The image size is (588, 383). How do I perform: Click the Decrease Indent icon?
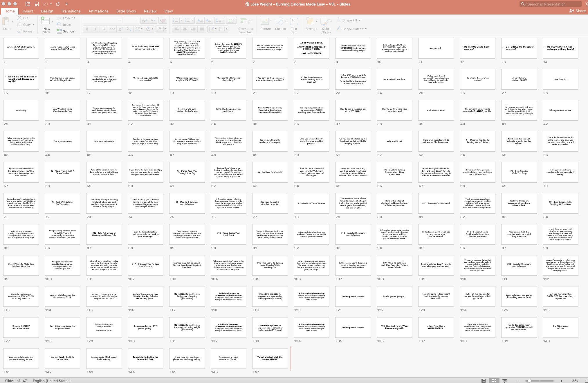click(200, 20)
